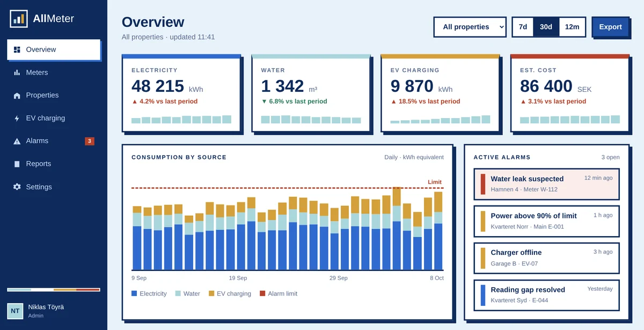Open Alarms via the warning triangle icon

(x=17, y=141)
